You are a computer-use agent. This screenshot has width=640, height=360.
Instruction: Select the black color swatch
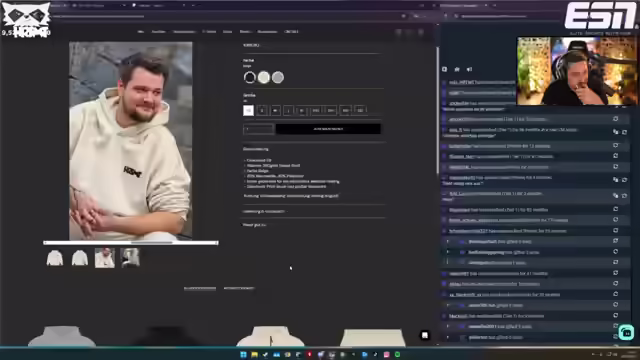249,77
